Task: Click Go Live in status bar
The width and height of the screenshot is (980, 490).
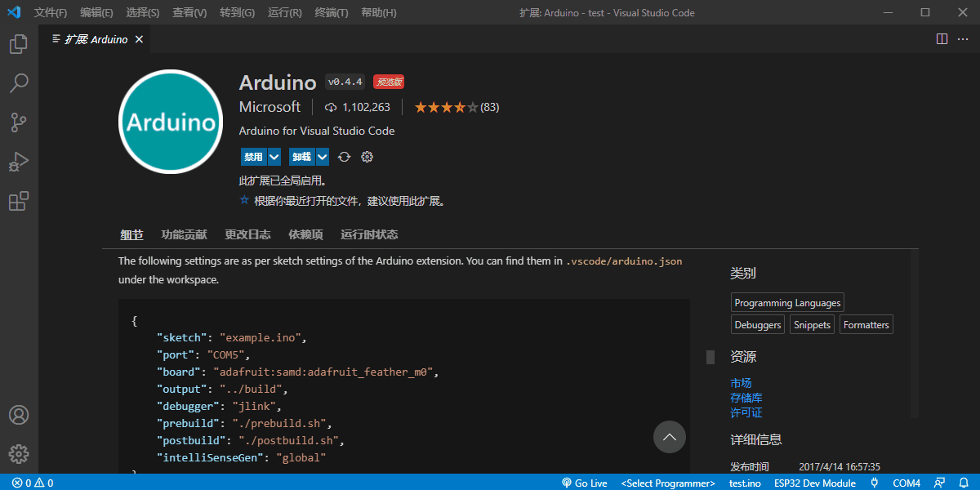Action: [x=585, y=483]
